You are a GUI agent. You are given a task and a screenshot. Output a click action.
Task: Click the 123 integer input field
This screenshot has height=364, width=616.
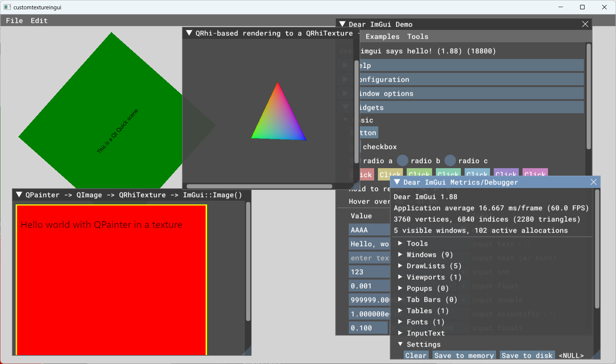pos(369,272)
